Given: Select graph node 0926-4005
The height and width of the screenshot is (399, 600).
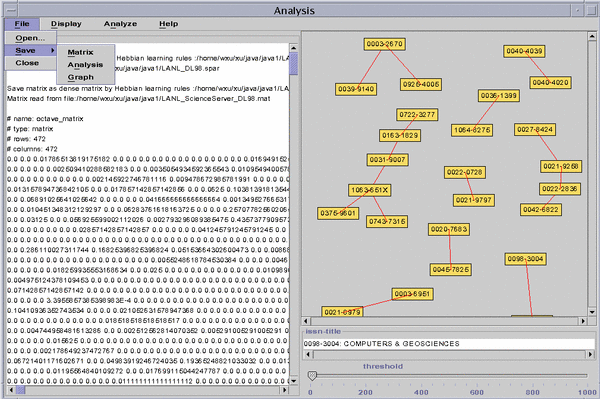Looking at the screenshot, I should (x=421, y=84).
